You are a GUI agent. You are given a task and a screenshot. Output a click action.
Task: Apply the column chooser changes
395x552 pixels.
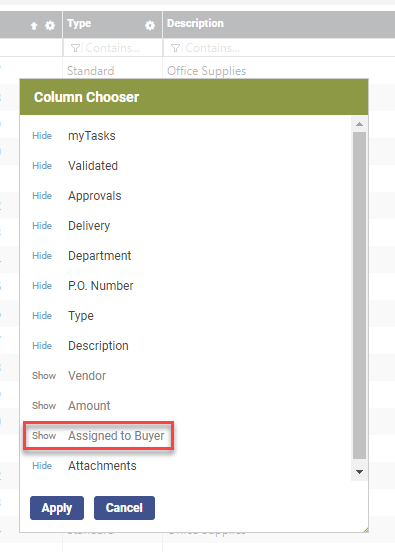57,508
